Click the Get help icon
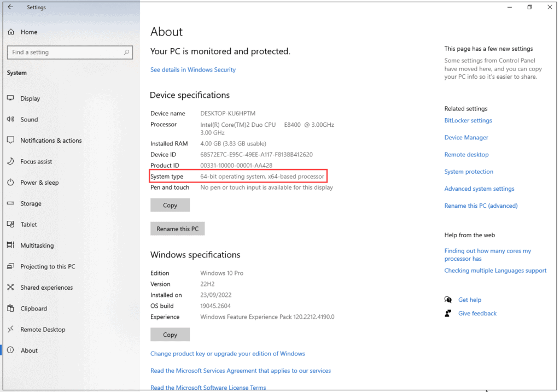 click(x=448, y=300)
